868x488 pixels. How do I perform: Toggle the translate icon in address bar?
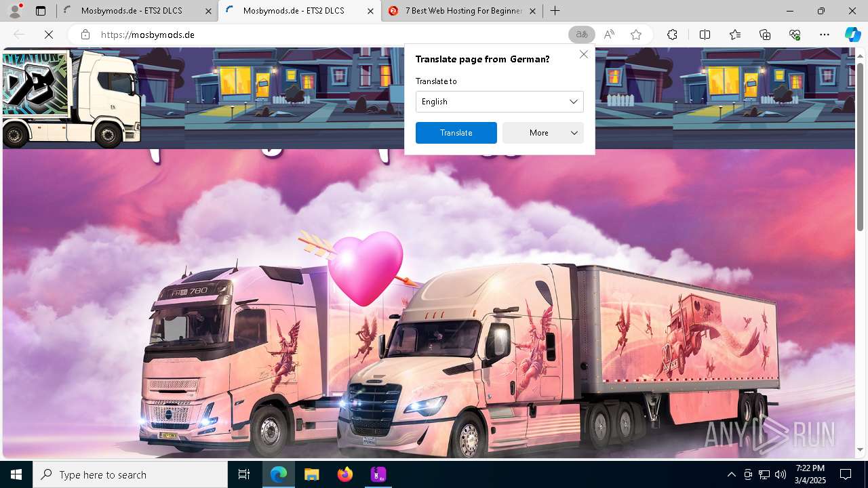[581, 35]
